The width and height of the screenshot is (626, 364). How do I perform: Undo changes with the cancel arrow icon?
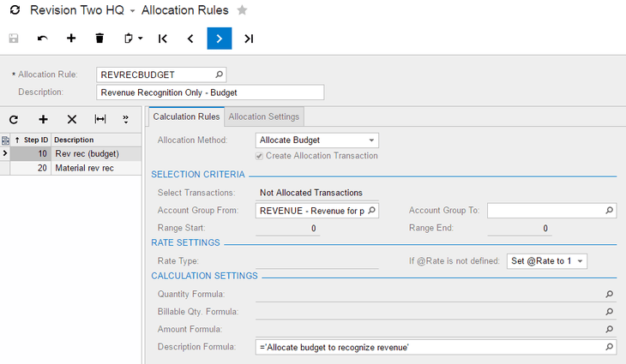(x=42, y=39)
